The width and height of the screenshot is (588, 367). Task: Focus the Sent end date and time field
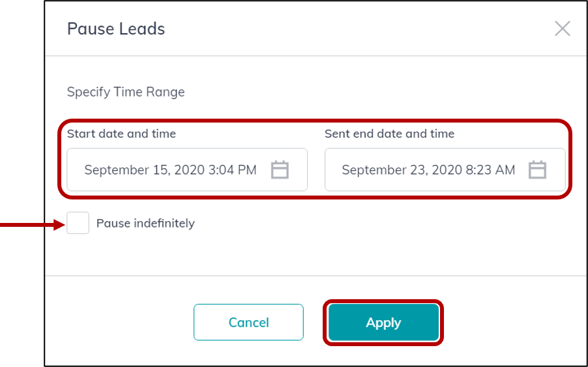coord(445,169)
